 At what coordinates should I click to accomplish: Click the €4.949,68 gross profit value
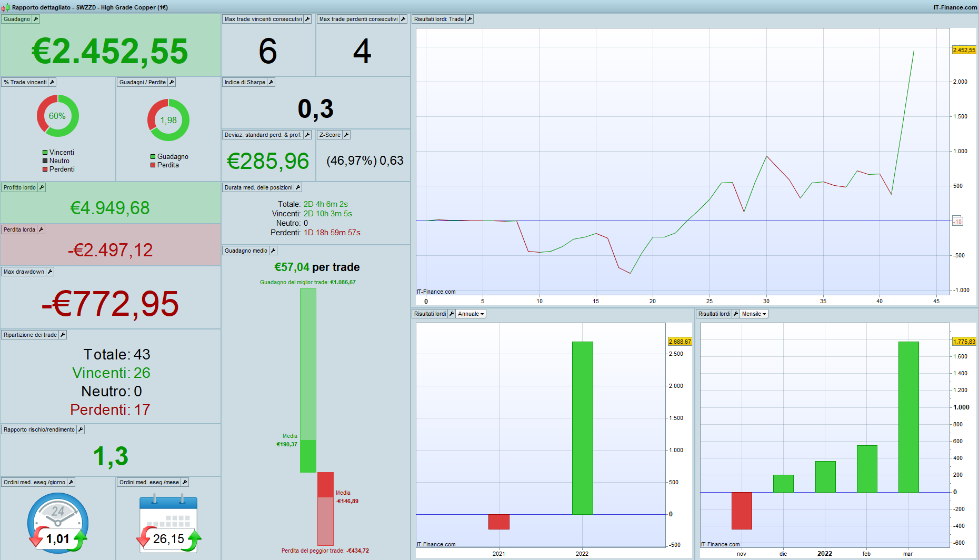pos(110,208)
